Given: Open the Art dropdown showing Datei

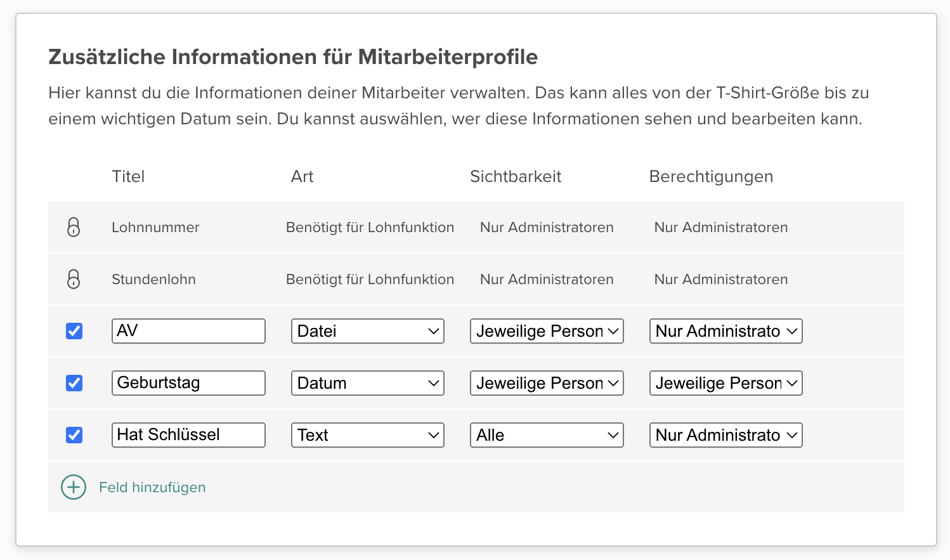Looking at the screenshot, I should point(368,331).
